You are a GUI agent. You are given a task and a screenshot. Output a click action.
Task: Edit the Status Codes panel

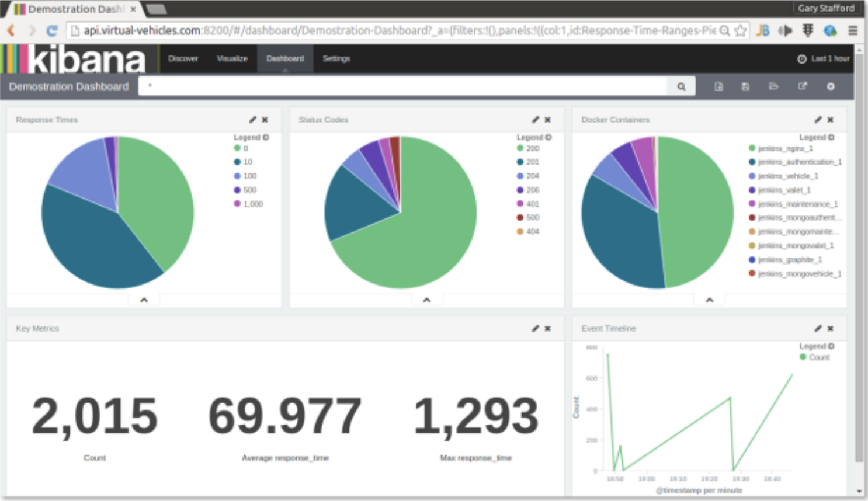(x=535, y=119)
